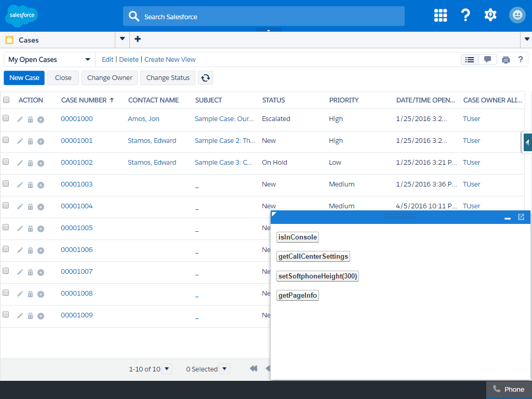
Task: Open the Cases tab dropdown arrow
Action: (122, 39)
